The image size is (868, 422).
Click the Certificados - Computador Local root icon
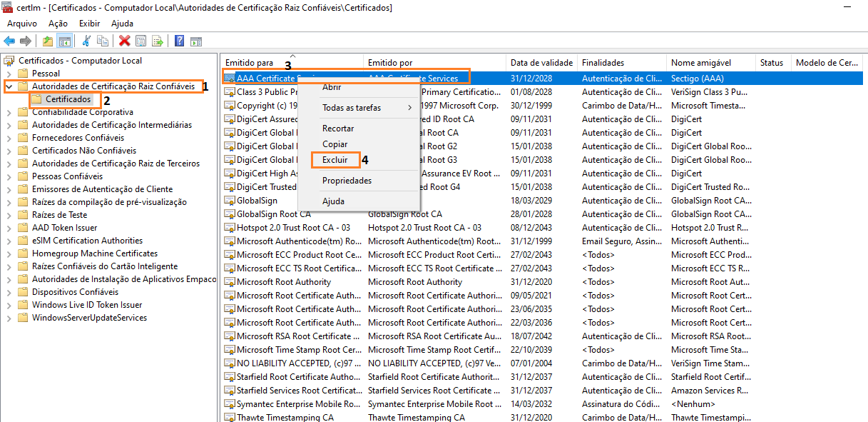tap(10, 61)
